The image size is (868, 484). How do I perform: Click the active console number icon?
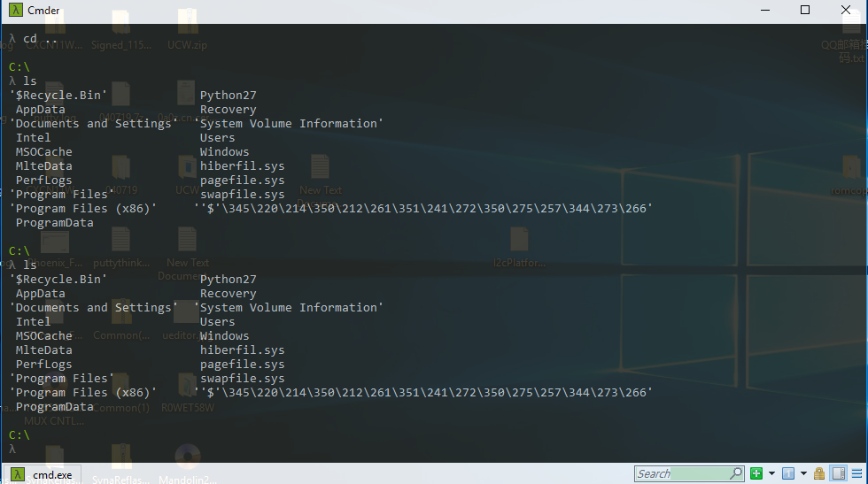click(787, 473)
